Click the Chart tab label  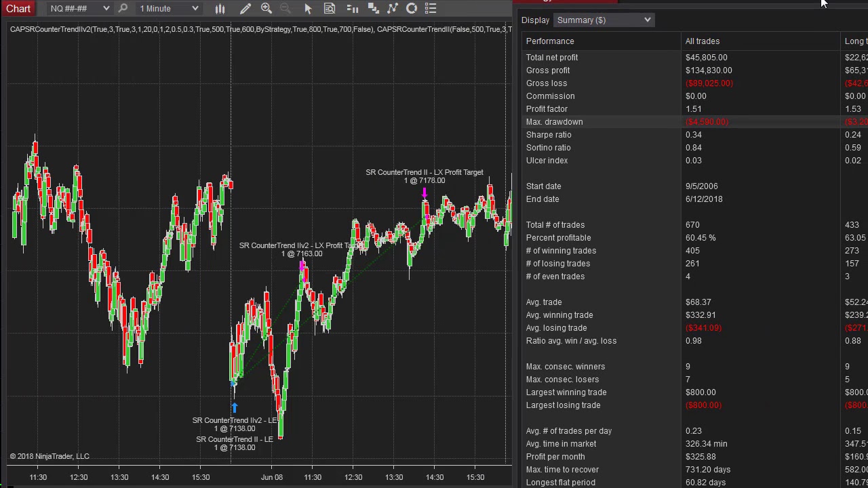tap(18, 8)
